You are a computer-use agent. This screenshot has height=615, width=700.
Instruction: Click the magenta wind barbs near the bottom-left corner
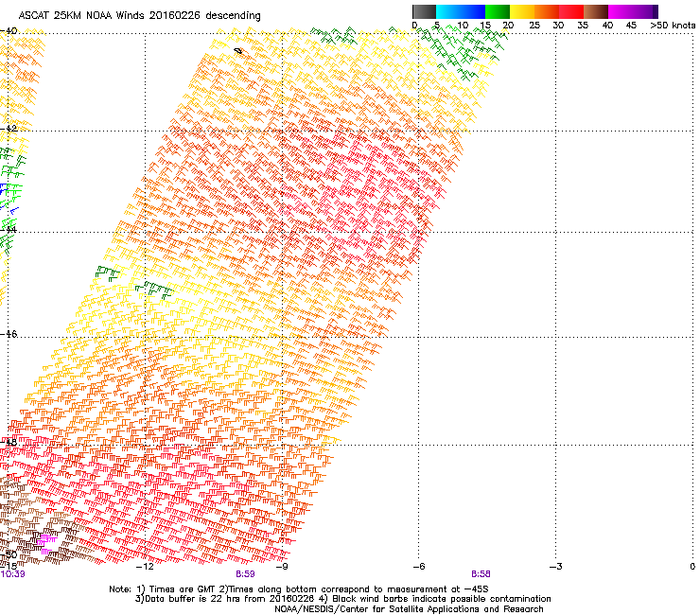(46, 543)
